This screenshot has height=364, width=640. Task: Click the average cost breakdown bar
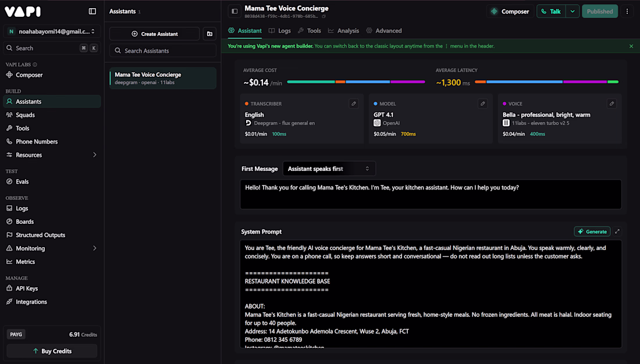coord(356,82)
